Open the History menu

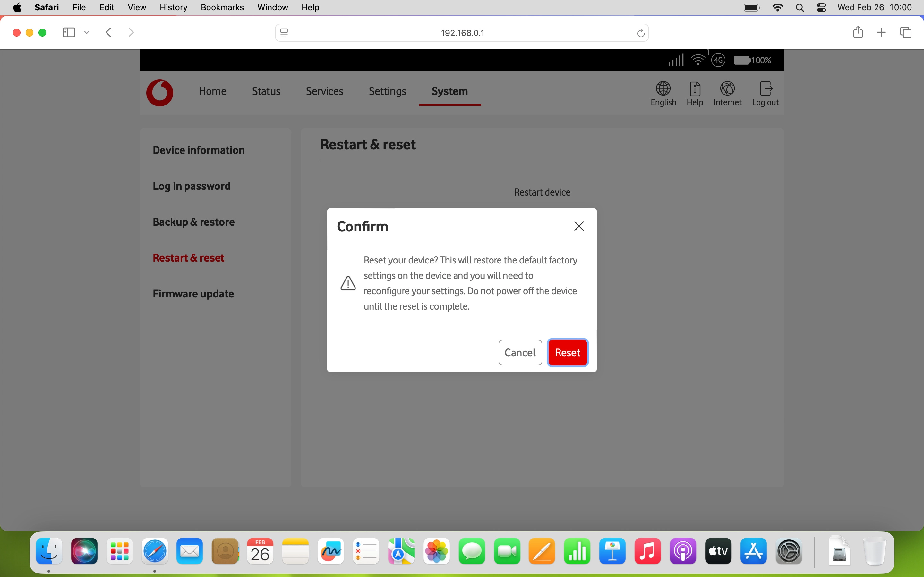(173, 7)
